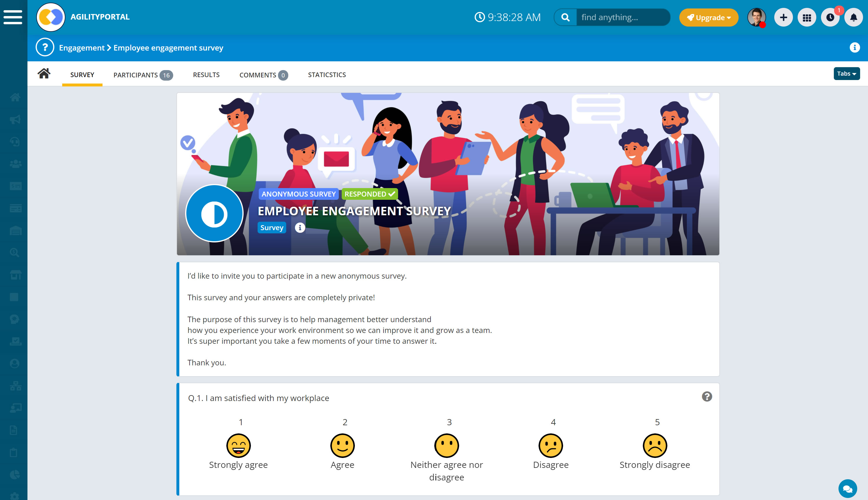Click the info icon next to the Survey label
Screen dimensions: 868x500
tap(300, 228)
